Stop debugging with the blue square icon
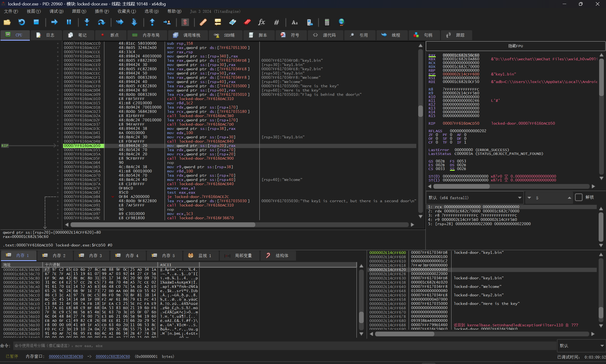Screen dimensions: 606x364 point(36,22)
